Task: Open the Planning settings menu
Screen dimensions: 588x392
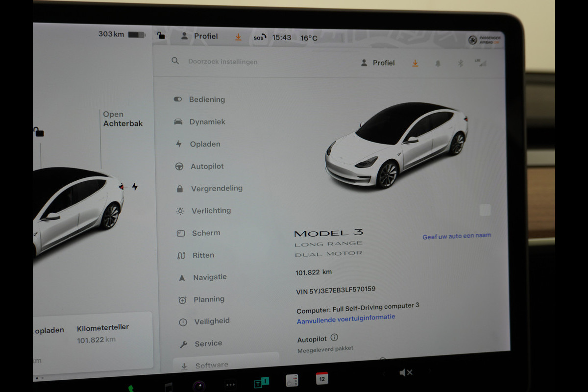Action: pos(202,299)
